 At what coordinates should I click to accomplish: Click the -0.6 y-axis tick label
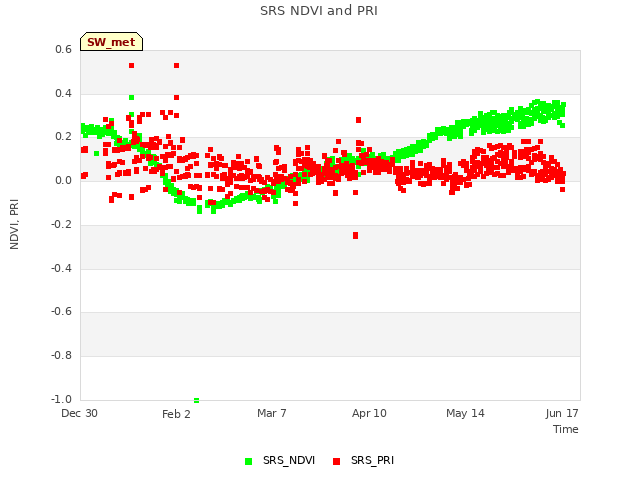61,311
